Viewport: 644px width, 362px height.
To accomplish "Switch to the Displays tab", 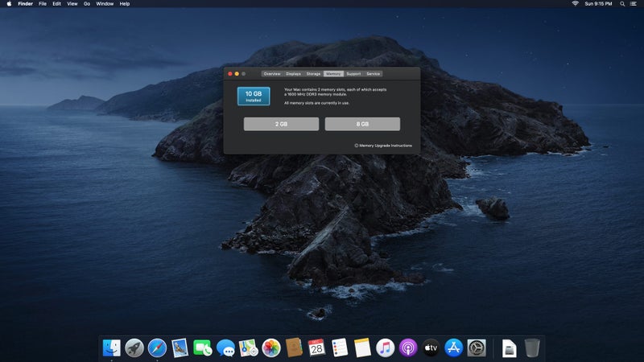I will pos(294,73).
